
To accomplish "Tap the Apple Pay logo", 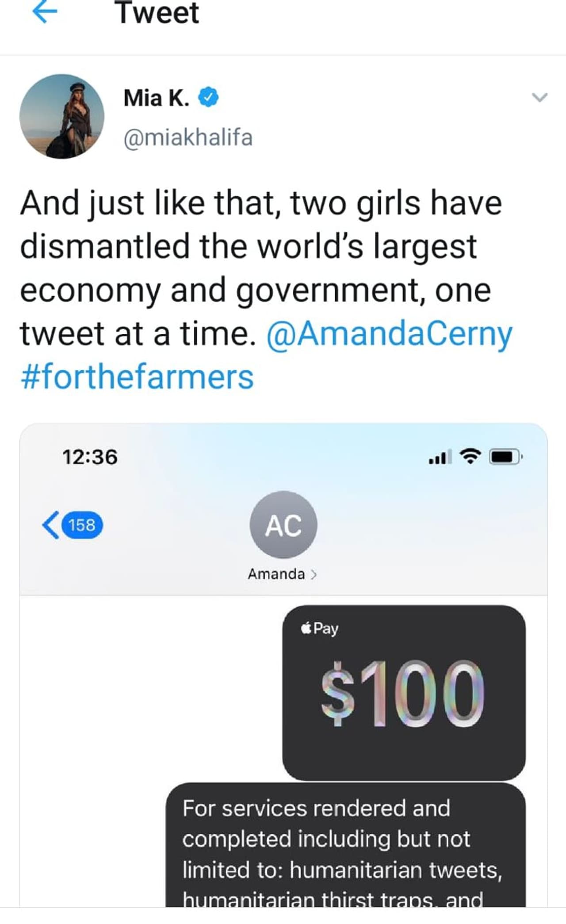I will click(x=319, y=628).
